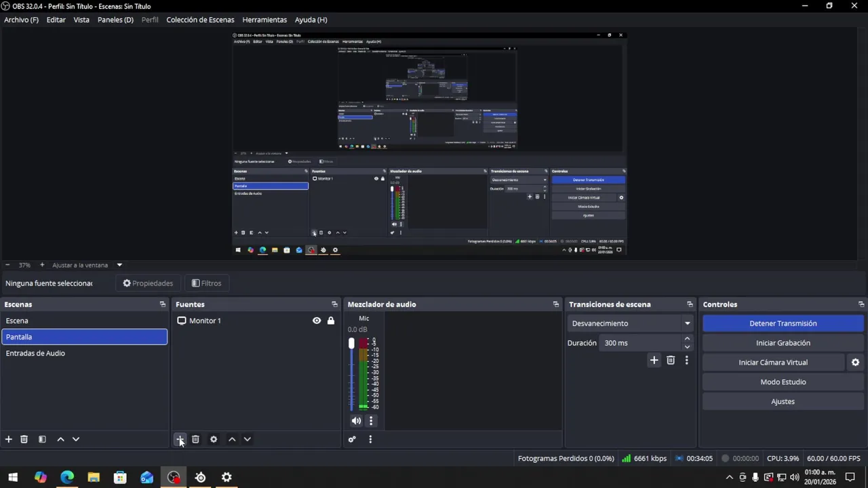Select Entradas de Audio scene
The image size is (868, 488).
click(84, 353)
